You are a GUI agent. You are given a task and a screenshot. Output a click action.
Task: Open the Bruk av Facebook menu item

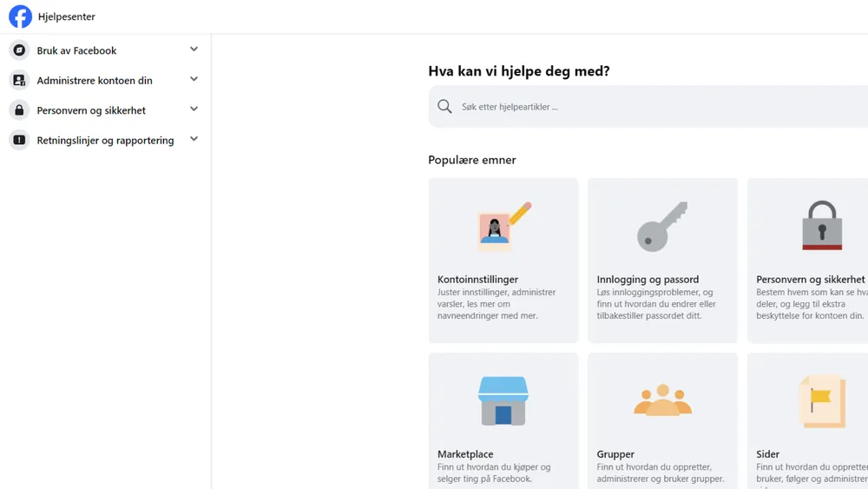point(77,50)
